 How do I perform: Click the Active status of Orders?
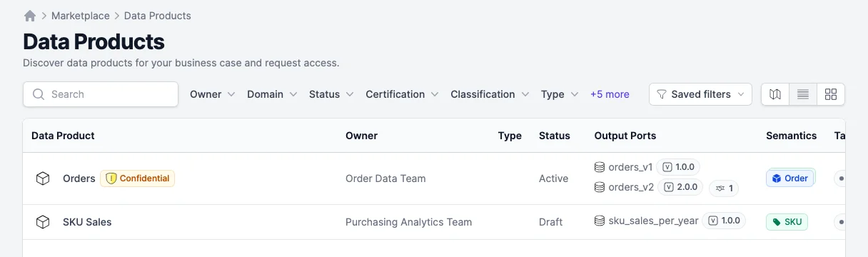tap(554, 178)
